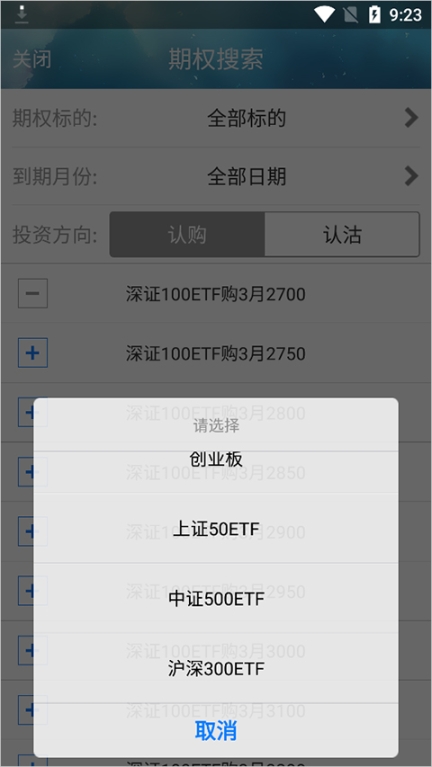Screen dimensions: 432x767
Task: Open the 全部标的 selection
Action: (x=246, y=118)
